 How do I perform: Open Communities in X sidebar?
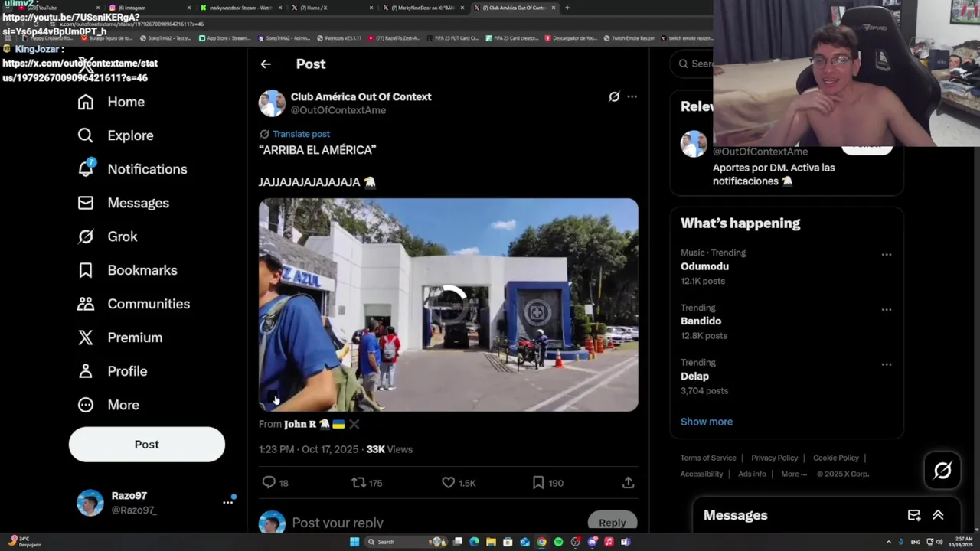[134, 304]
